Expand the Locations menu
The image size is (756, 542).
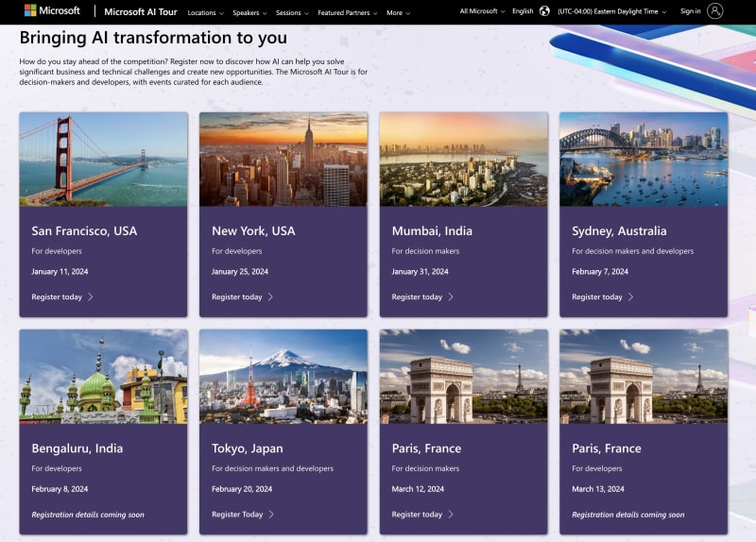coord(205,13)
